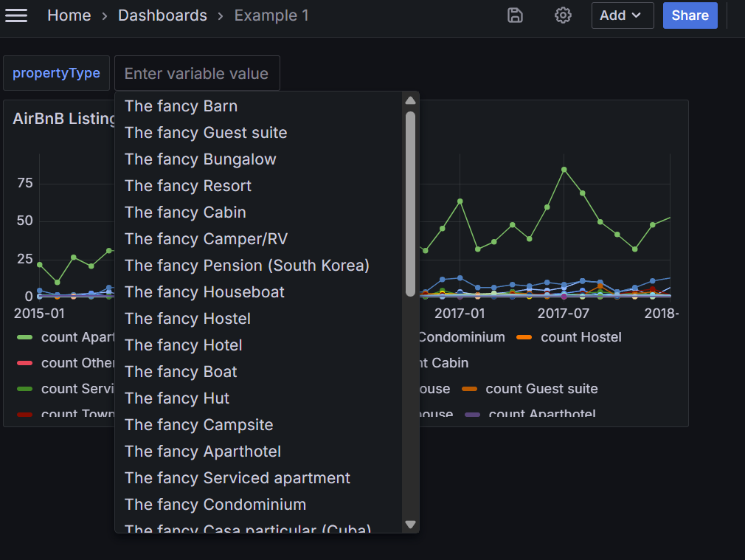Click the scroll up arrow in dropdown list

click(x=411, y=100)
